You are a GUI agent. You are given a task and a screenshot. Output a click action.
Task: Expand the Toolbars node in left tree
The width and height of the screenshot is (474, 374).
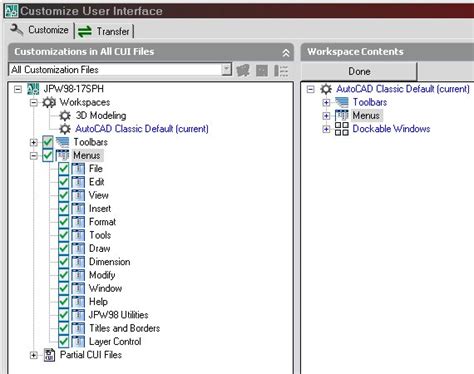[34, 142]
